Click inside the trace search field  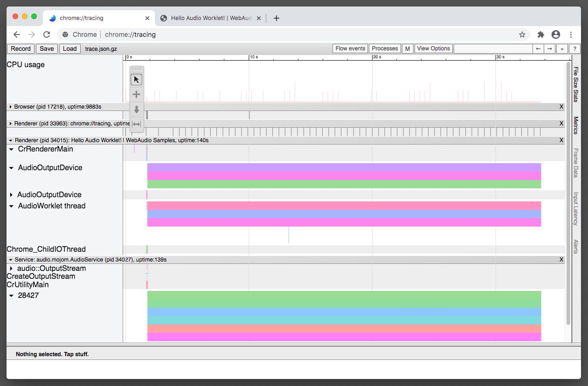pos(492,48)
